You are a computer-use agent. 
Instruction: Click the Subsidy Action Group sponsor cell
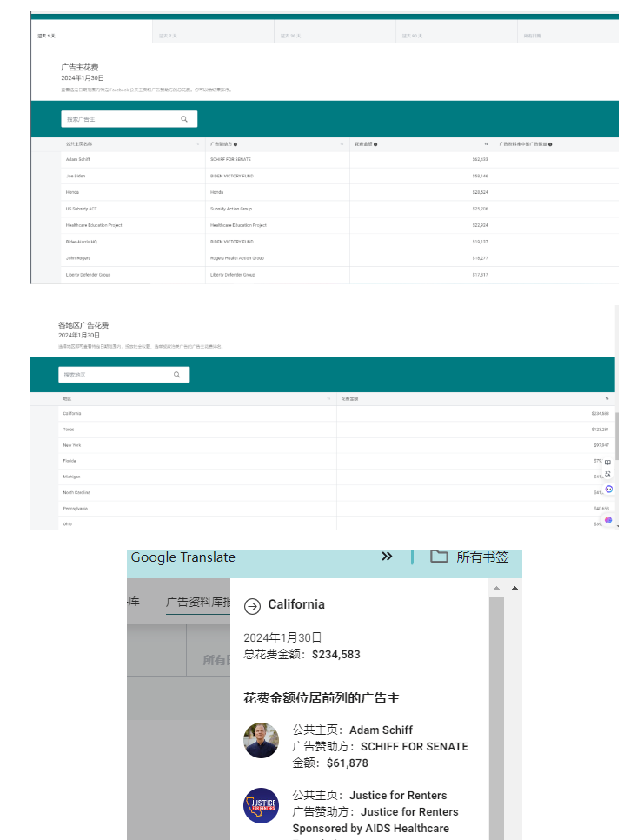click(x=231, y=209)
